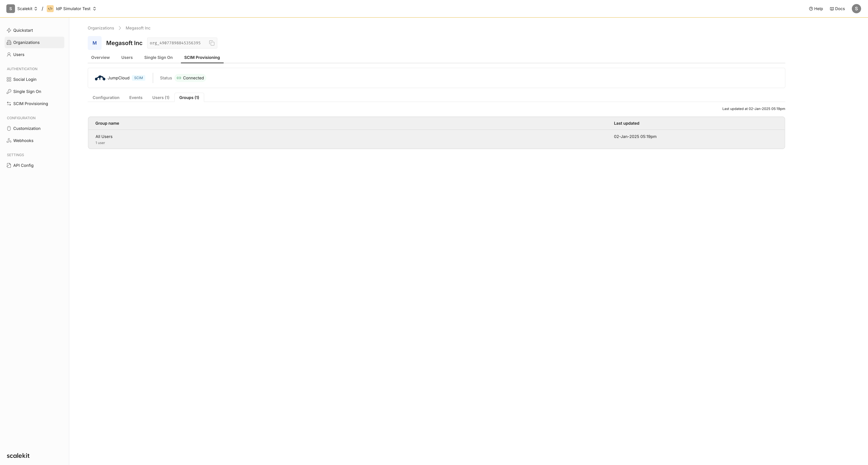Open sidebar Webhooks page

coord(34,141)
